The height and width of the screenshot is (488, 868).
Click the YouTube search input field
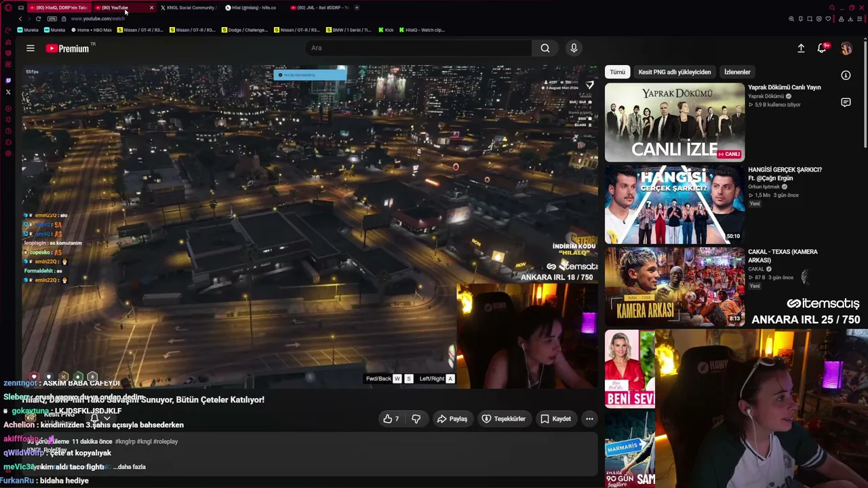tap(418, 48)
